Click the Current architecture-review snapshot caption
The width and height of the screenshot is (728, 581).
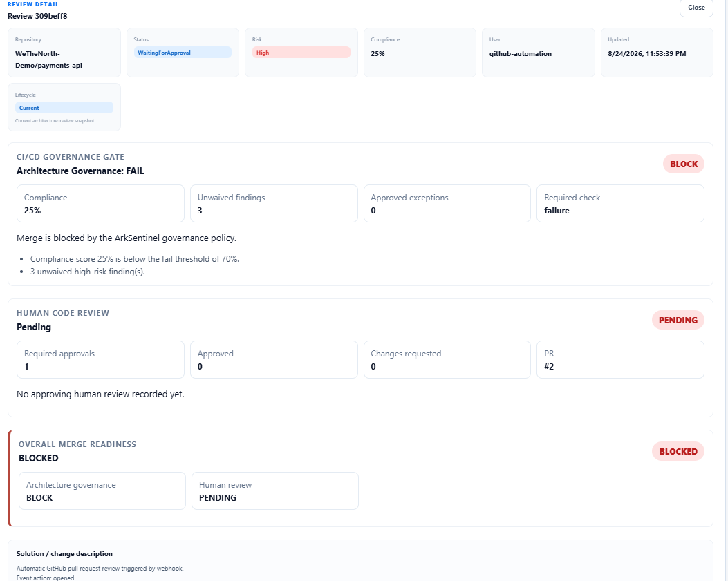(x=55, y=121)
